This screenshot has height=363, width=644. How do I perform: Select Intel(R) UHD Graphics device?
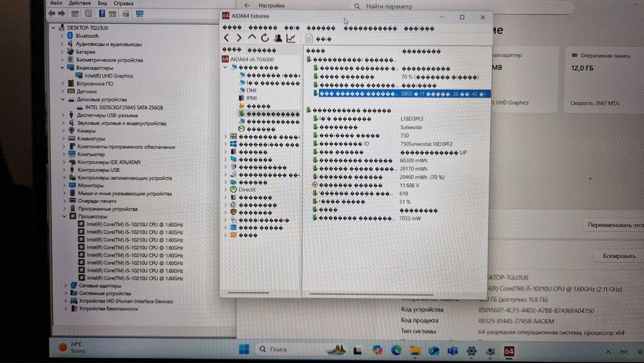click(108, 75)
